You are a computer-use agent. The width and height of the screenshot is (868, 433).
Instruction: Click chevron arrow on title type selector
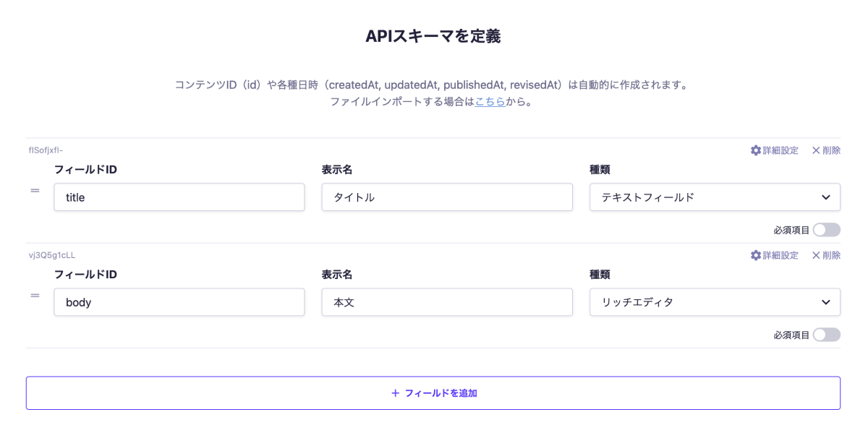(826, 197)
